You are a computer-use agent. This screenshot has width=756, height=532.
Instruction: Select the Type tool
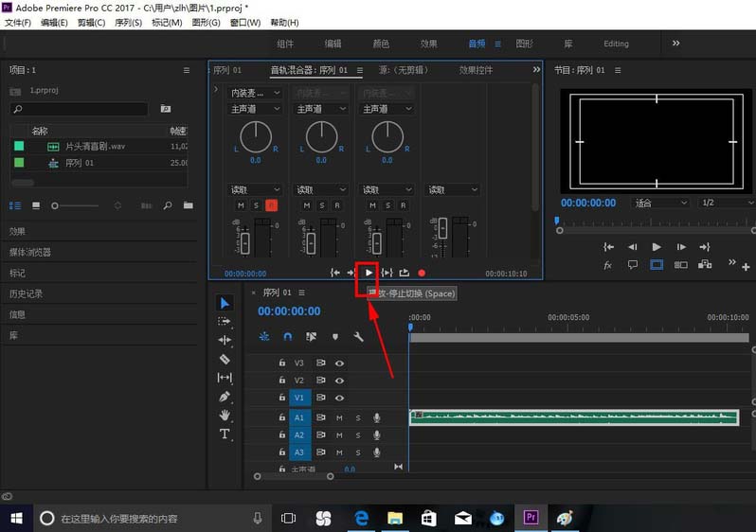click(225, 434)
